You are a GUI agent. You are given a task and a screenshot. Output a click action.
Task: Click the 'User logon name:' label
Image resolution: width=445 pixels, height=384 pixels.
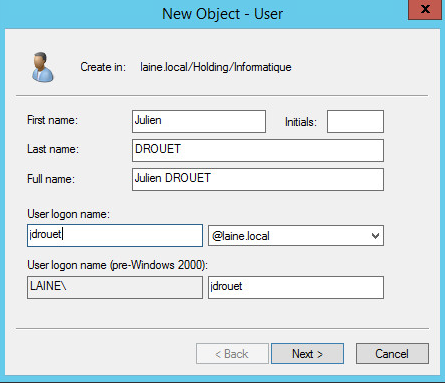[69, 214]
